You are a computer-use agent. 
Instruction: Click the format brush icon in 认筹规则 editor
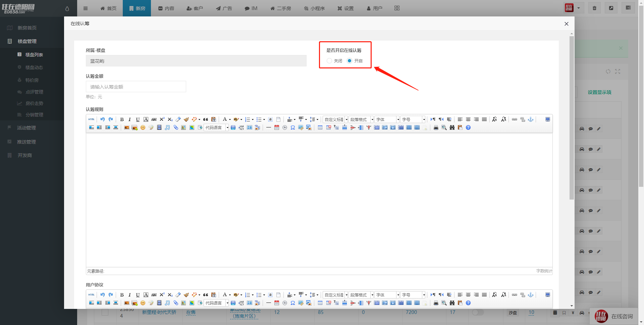pos(186,119)
